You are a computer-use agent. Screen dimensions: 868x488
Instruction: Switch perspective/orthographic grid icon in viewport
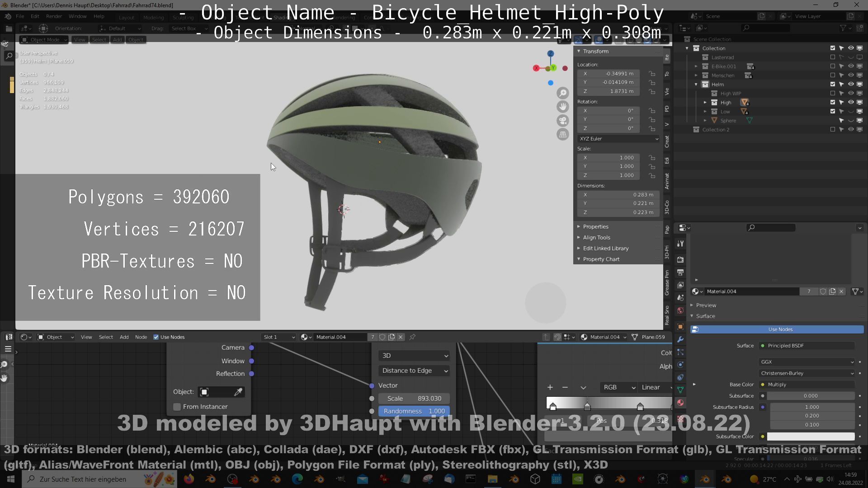pos(563,134)
